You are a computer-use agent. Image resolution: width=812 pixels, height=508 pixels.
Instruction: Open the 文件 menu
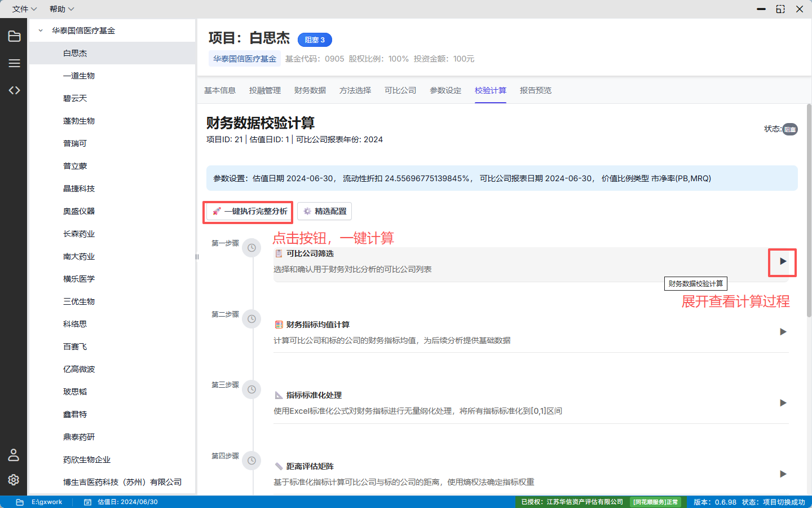point(24,9)
